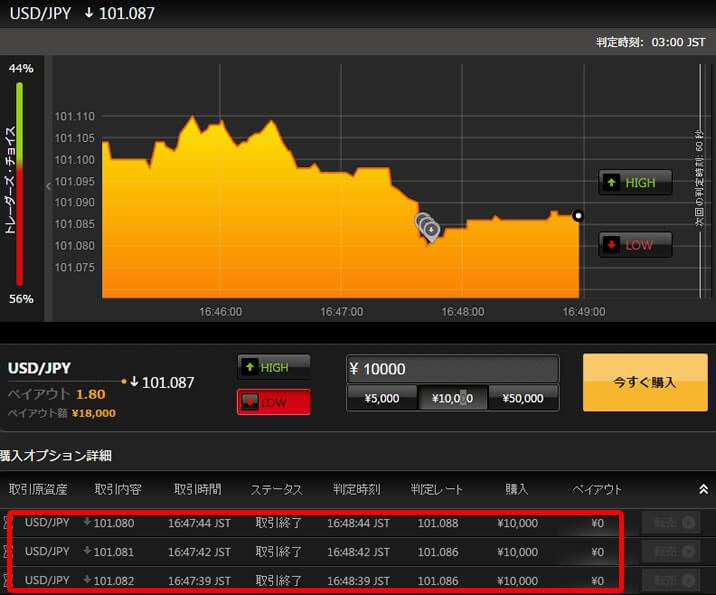Click the ペイアウト額 ¥18,000 value
Image resolution: width=716 pixels, height=595 pixels.
[94, 413]
